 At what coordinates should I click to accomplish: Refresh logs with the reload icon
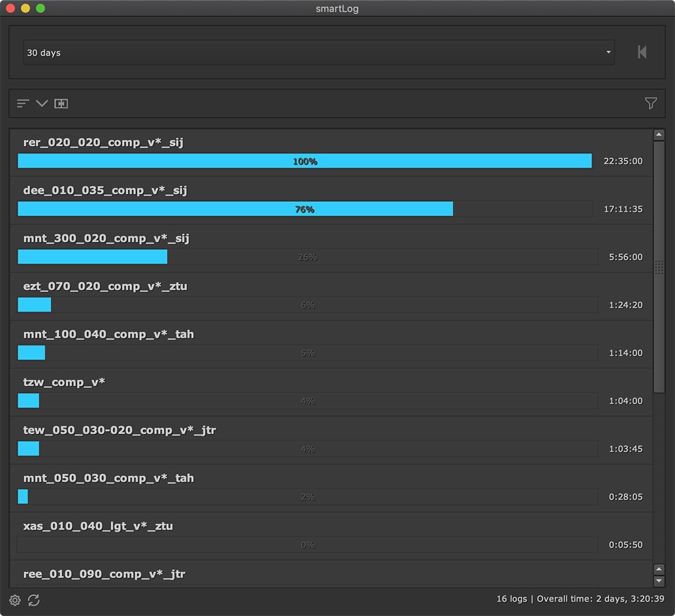[x=34, y=600]
